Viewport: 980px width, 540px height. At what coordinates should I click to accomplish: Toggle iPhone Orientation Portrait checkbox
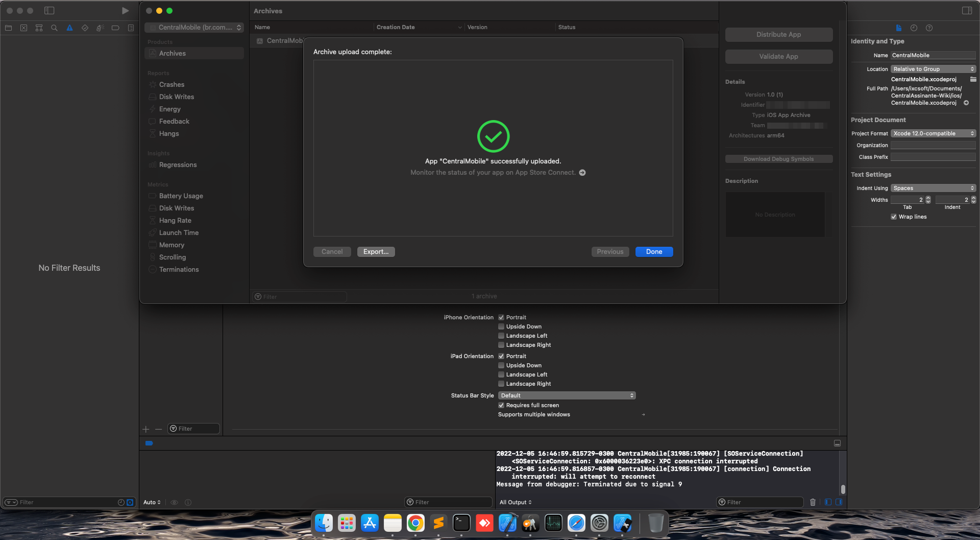click(501, 317)
